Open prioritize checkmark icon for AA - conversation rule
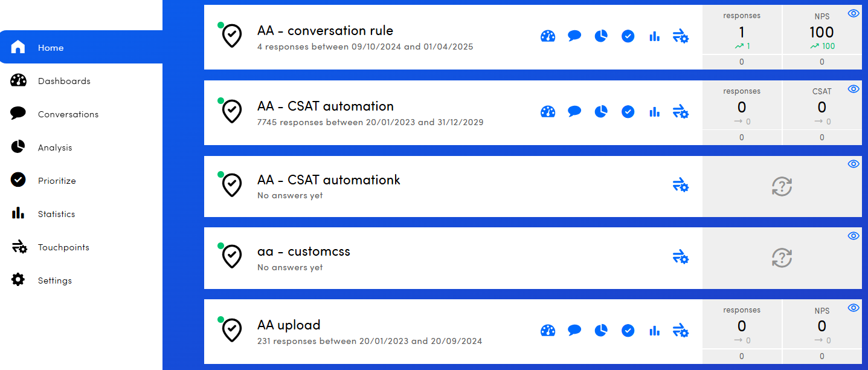The height and width of the screenshot is (370, 868). (628, 36)
